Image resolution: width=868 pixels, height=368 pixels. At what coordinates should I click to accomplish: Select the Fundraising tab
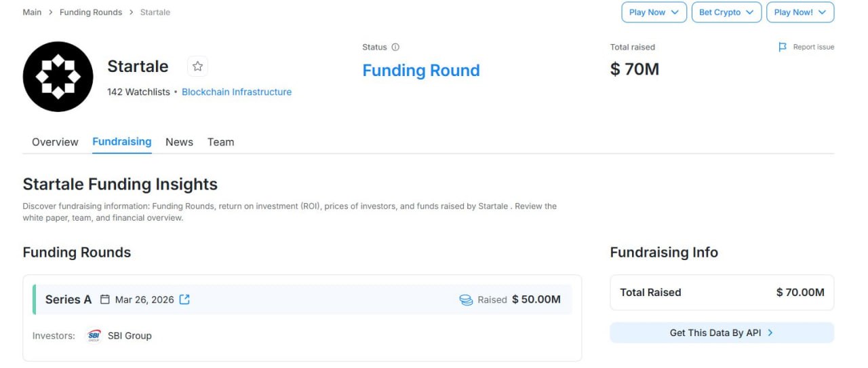coord(121,141)
